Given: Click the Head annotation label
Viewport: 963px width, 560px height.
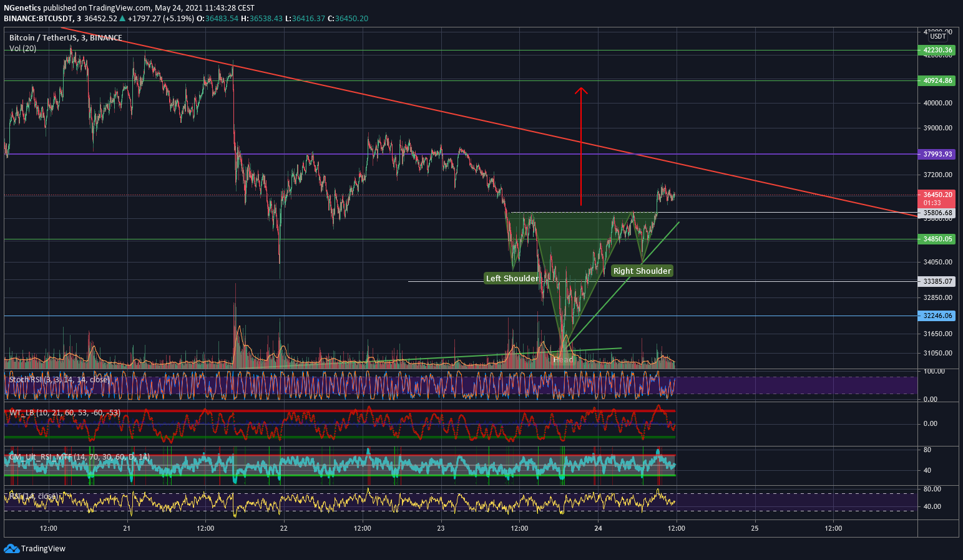Looking at the screenshot, I should [x=563, y=360].
